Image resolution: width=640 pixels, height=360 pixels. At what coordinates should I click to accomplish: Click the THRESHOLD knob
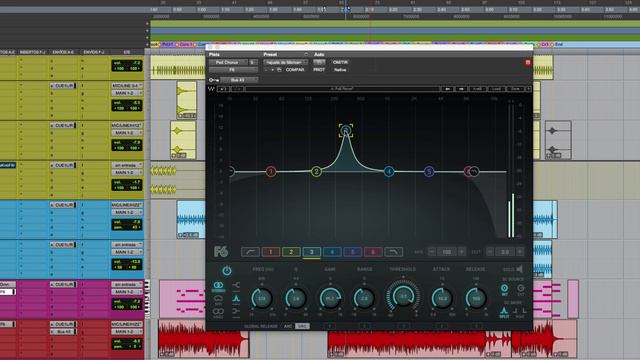403,297
